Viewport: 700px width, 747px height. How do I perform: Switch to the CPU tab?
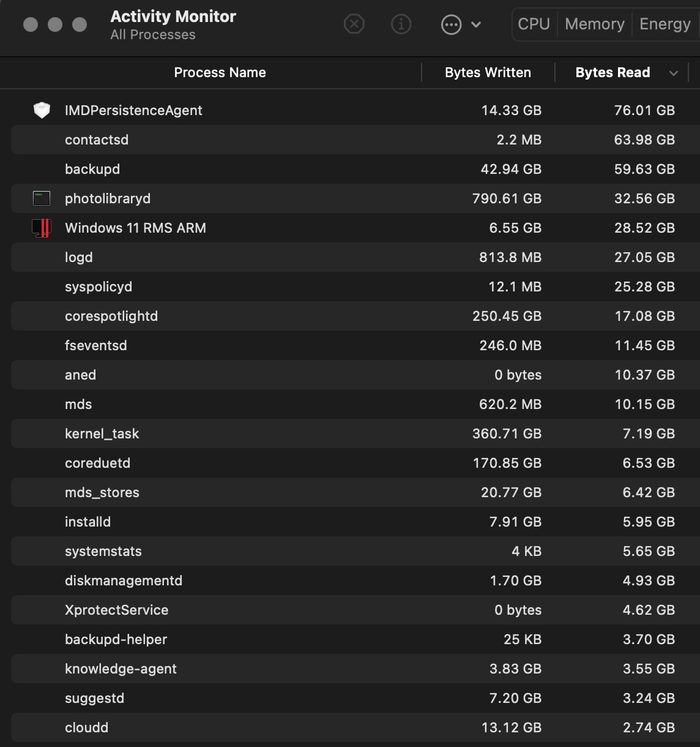click(534, 24)
